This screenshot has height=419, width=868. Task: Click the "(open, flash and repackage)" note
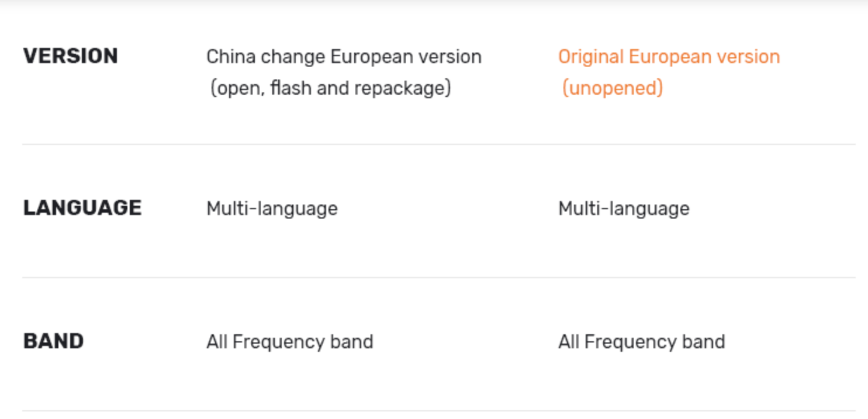coord(330,88)
